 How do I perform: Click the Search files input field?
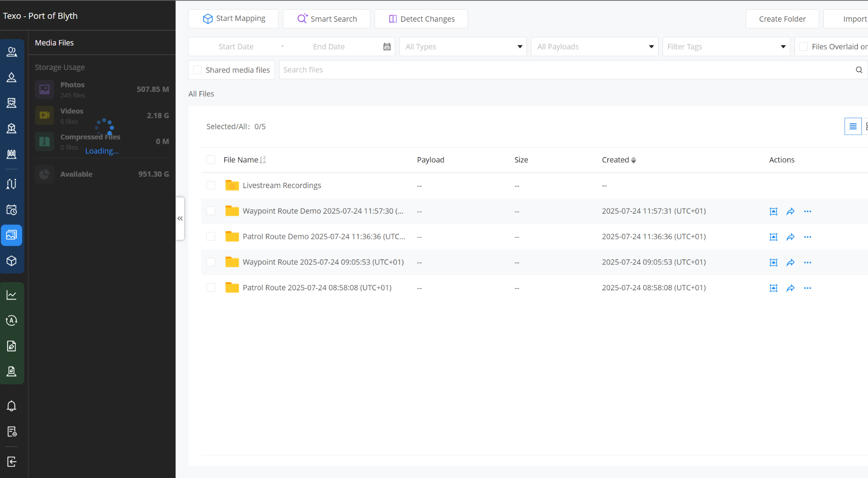point(567,70)
